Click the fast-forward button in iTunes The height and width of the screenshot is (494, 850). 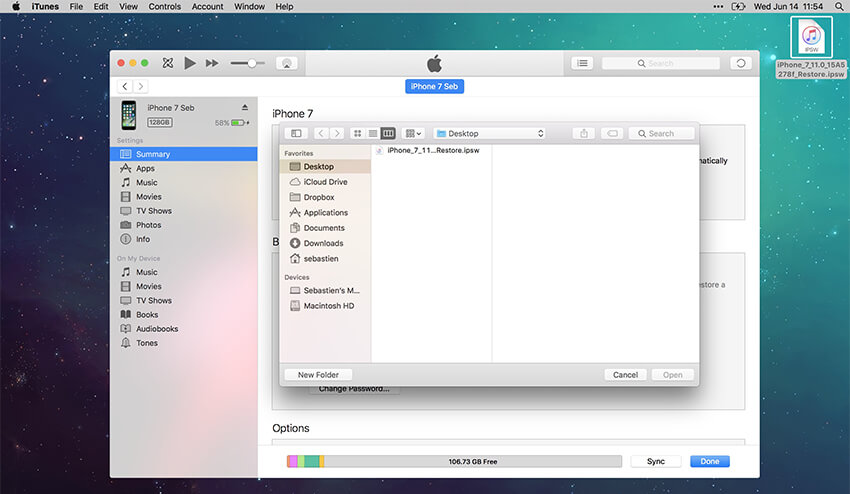click(x=212, y=63)
